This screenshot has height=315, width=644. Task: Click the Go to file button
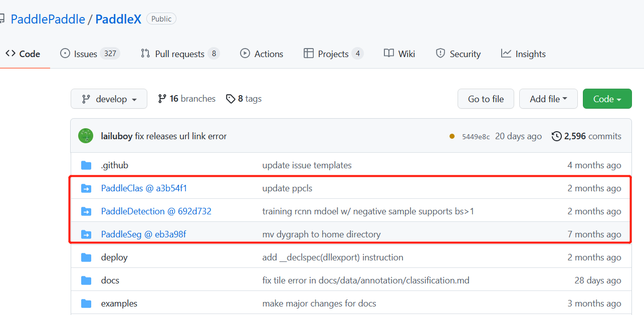485,99
